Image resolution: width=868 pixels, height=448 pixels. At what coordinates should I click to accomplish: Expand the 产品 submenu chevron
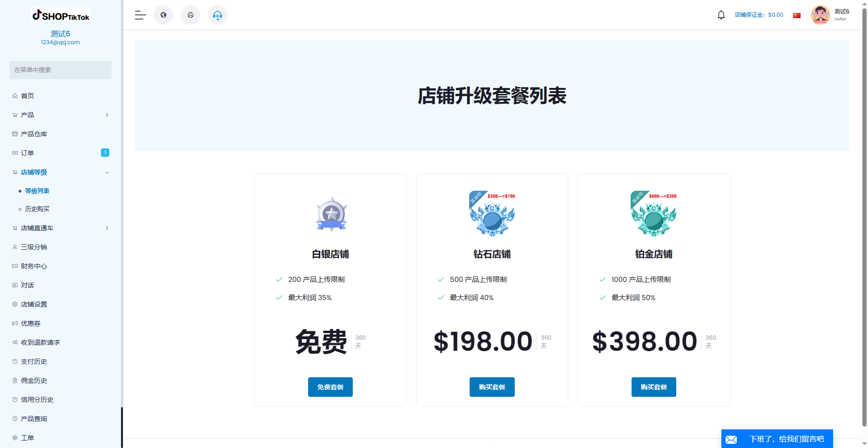(107, 115)
